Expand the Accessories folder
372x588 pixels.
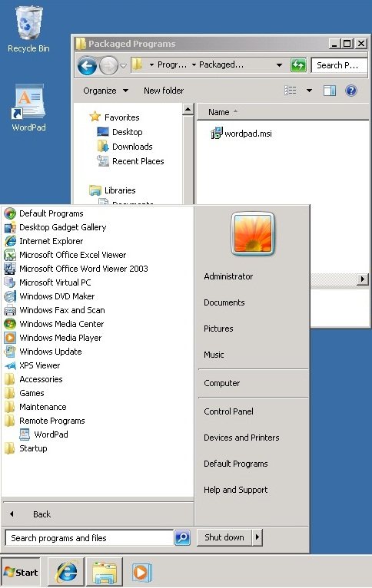tap(33, 379)
